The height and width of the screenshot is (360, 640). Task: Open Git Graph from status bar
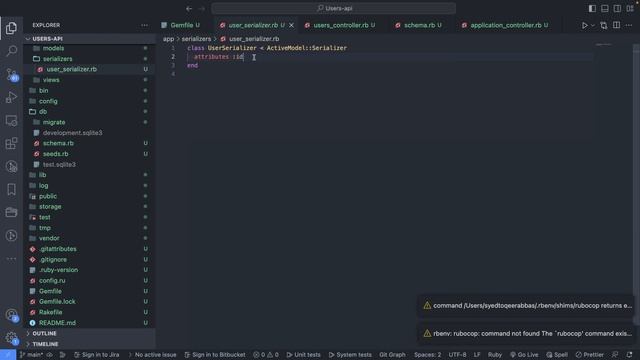coord(392,355)
